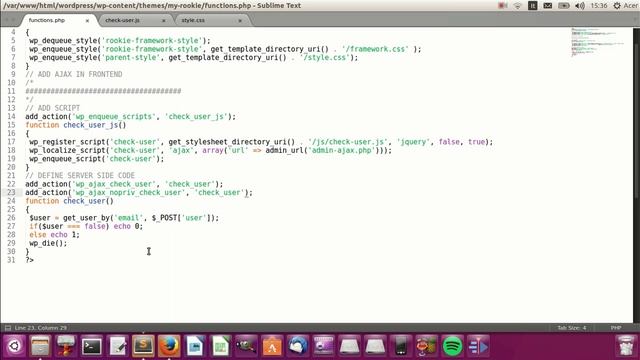This screenshot has width=640, height=360.
Task: Click the 'Acer' user name in top bar
Action: tap(631, 6)
